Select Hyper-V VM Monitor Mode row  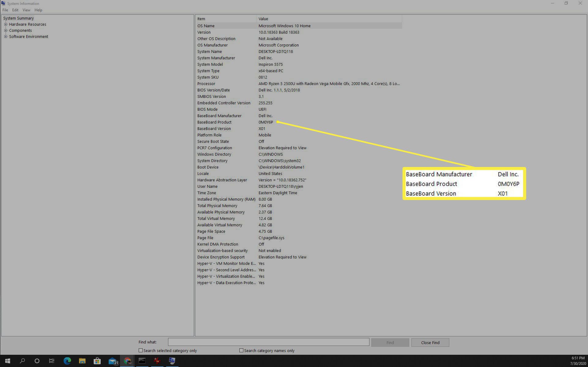tap(299, 263)
